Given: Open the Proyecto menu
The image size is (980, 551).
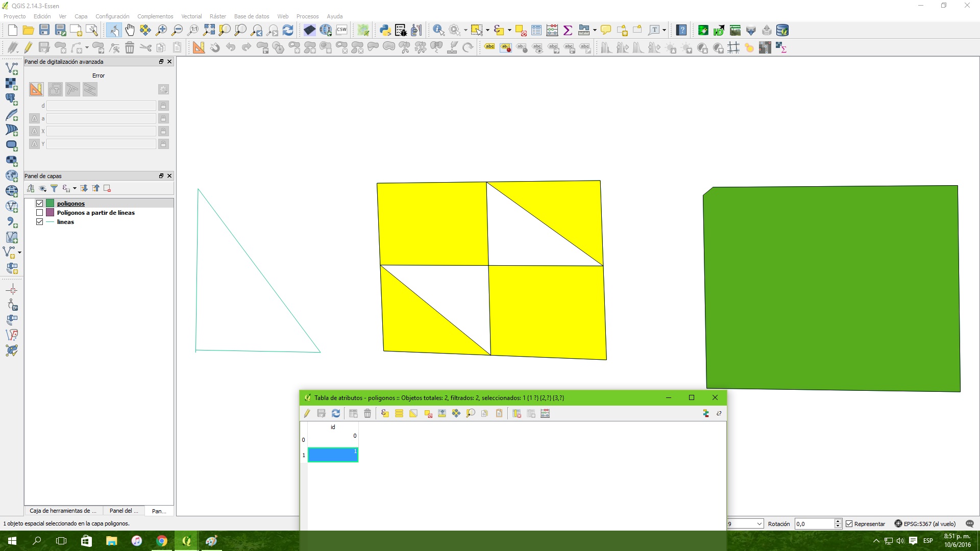Looking at the screenshot, I should coord(14,16).
